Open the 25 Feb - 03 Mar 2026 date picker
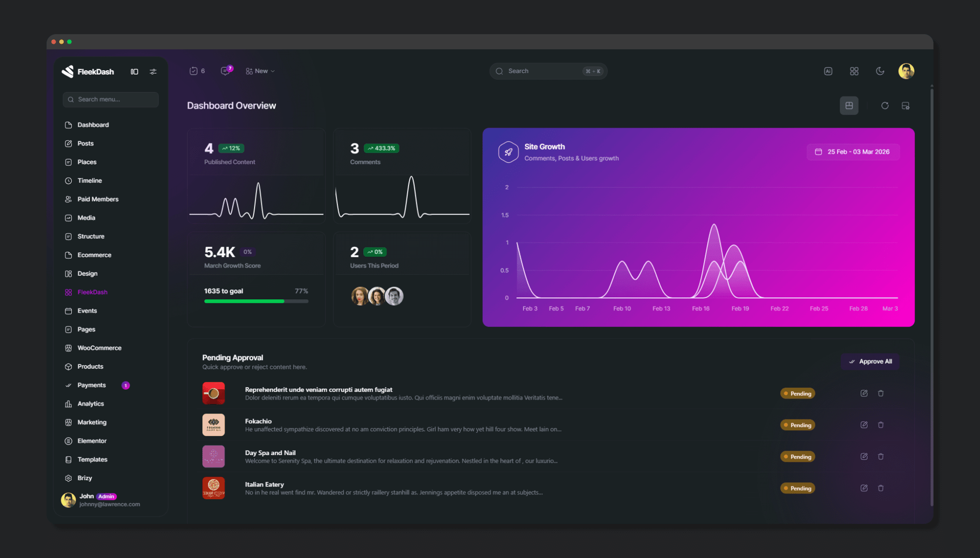 pyautogui.click(x=853, y=152)
